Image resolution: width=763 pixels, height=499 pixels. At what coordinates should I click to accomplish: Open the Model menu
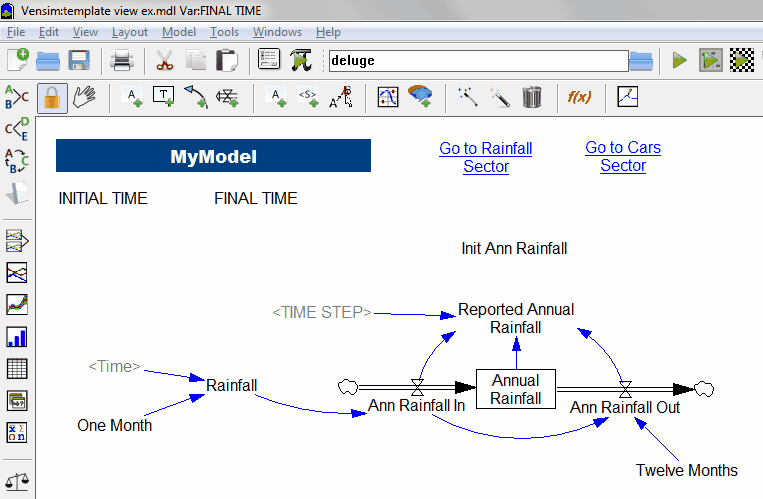pyautogui.click(x=179, y=32)
